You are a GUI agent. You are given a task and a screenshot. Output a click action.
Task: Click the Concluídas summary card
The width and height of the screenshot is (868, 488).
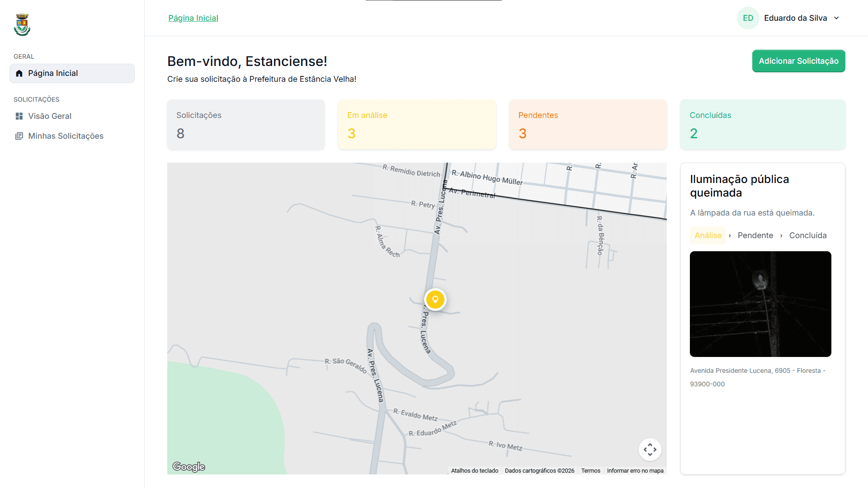763,124
